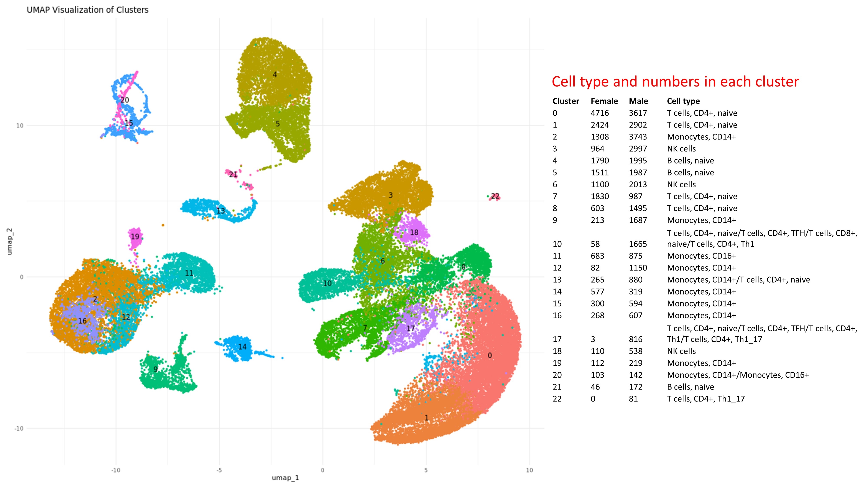Click cluster label 4 on the UMAP
868x488 pixels.
point(275,74)
